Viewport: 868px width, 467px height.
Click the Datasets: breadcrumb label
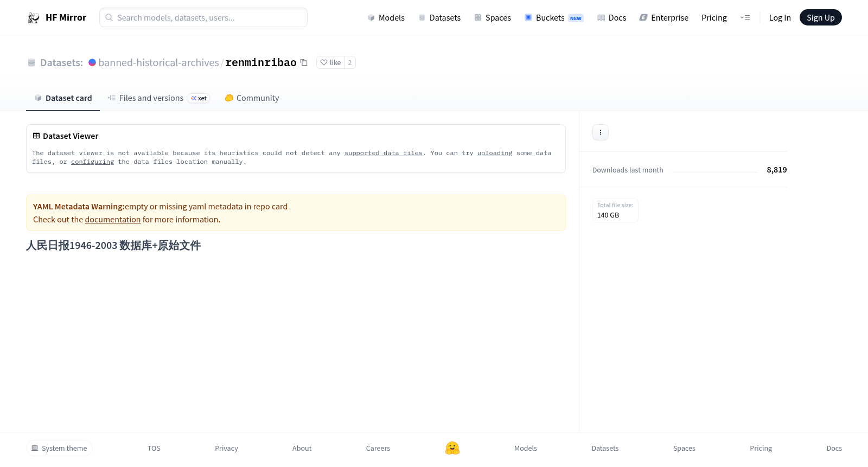61,62
